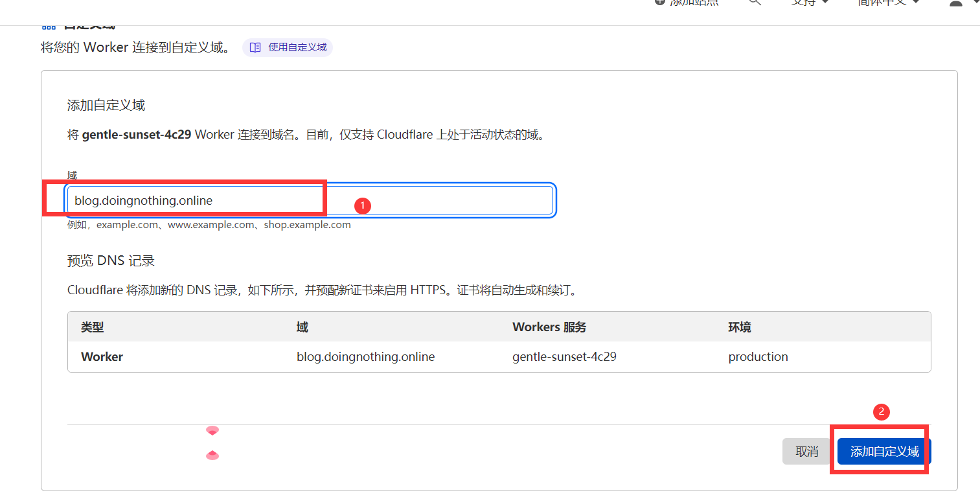Click the 取消 button

click(806, 452)
